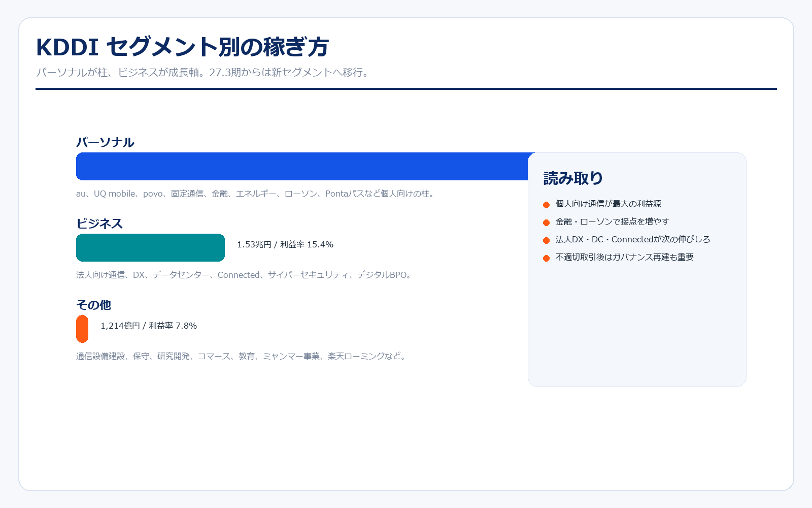Click orange bullet icon beside '金融・ローソンで接点を増やす'

coord(546,223)
